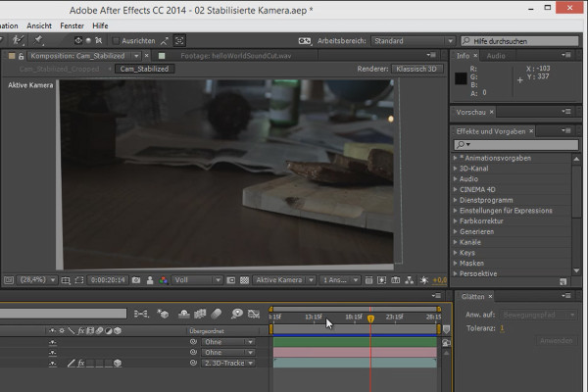
Task: Click the Pixel aspect ratio correction icon
Action: point(368,280)
